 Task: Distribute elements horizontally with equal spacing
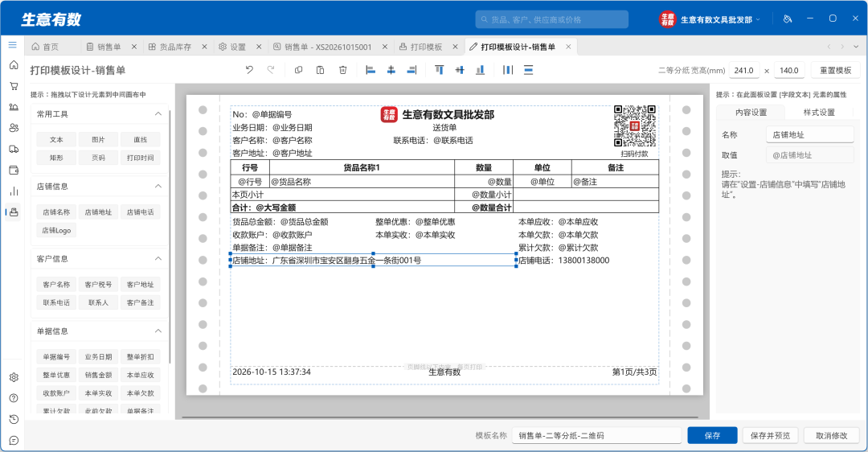coord(508,70)
